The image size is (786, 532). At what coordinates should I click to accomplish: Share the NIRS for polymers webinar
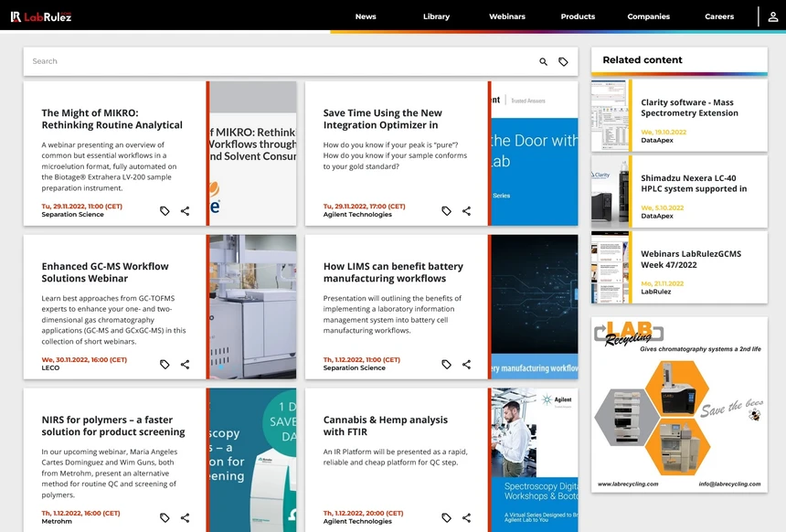[x=185, y=518]
